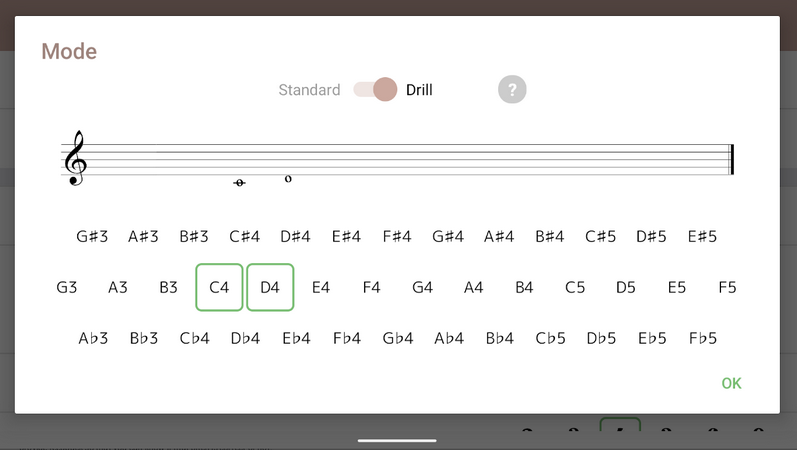Select the E4 note

pyautogui.click(x=321, y=287)
